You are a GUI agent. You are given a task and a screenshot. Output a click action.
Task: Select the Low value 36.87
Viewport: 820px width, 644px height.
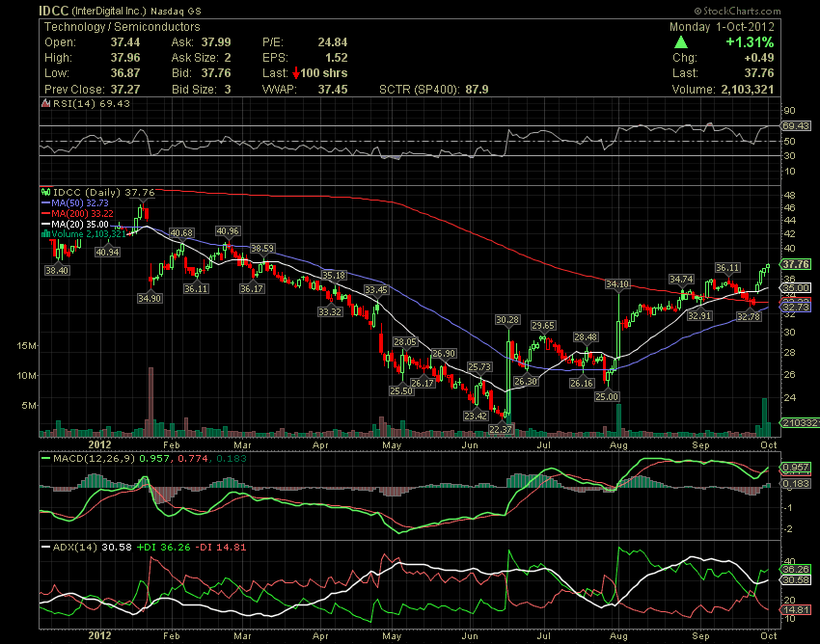coord(125,73)
